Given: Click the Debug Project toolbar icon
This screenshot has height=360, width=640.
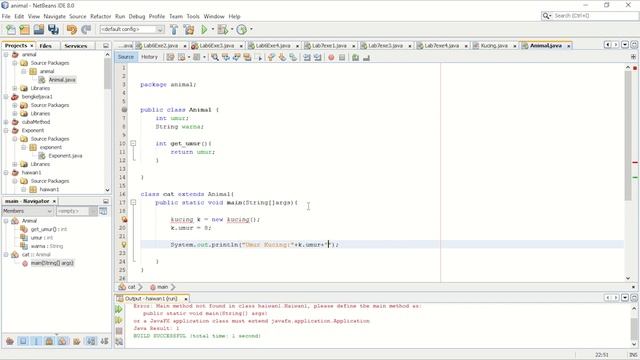Looking at the screenshot, I should [223, 29].
